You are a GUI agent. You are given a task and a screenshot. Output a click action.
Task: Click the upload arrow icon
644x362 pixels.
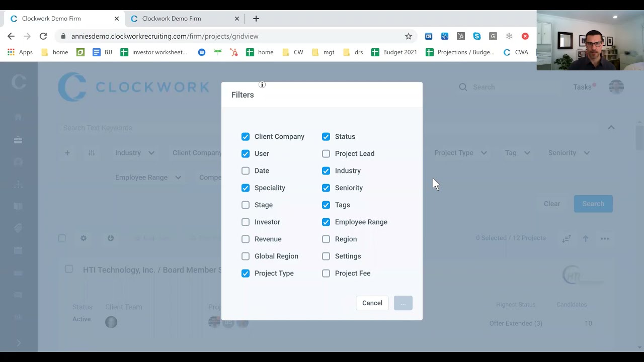[x=586, y=238]
